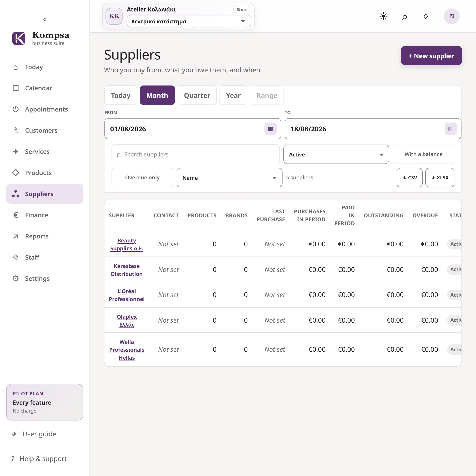Click the Search suppliers input field
Screen dimensions: 476x476
pyautogui.click(x=196, y=154)
